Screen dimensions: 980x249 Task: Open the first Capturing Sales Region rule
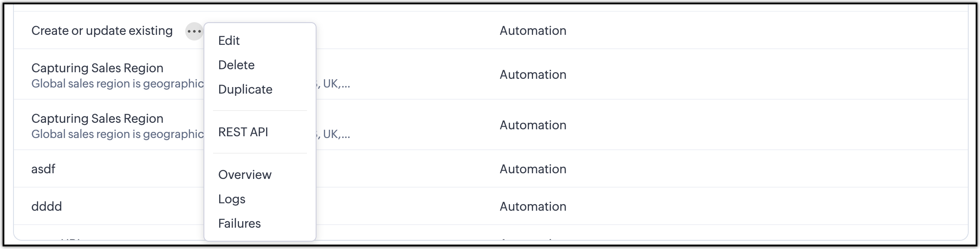point(97,68)
